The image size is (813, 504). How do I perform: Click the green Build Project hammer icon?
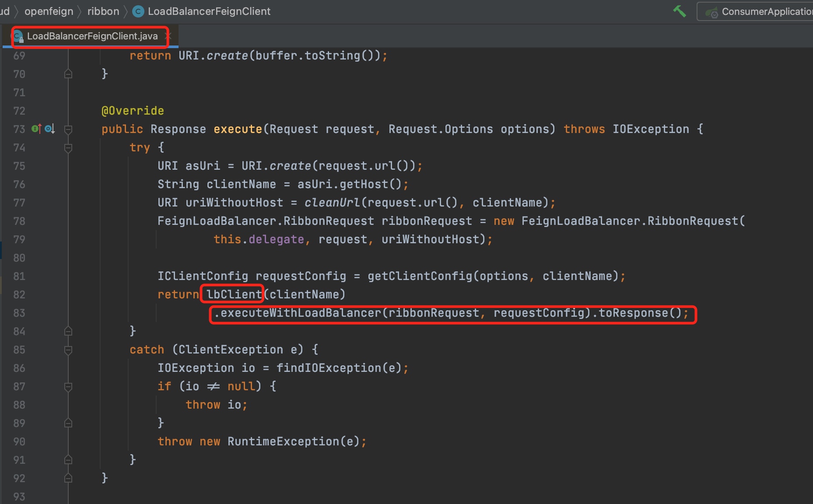pos(679,11)
